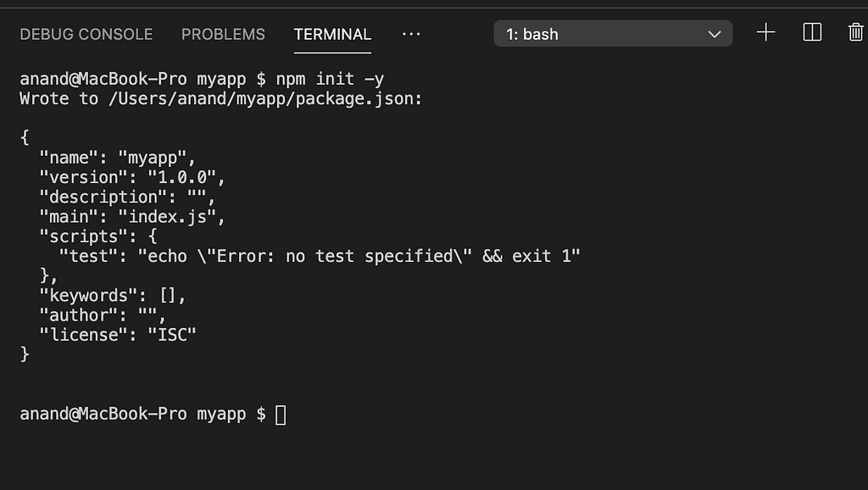Open the more panel views ellipsis
This screenshot has height=490, width=868.
point(411,34)
